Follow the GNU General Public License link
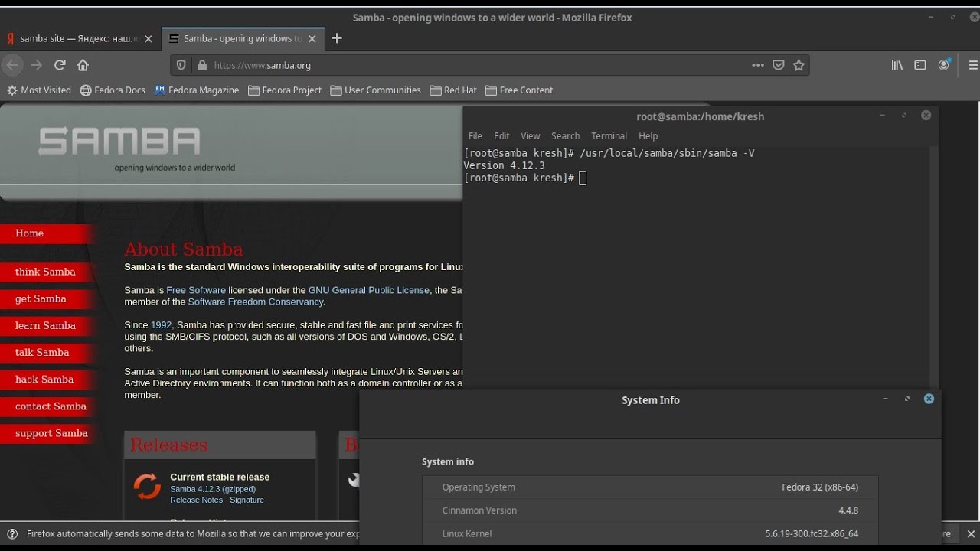This screenshot has height=551, width=980. (x=369, y=290)
